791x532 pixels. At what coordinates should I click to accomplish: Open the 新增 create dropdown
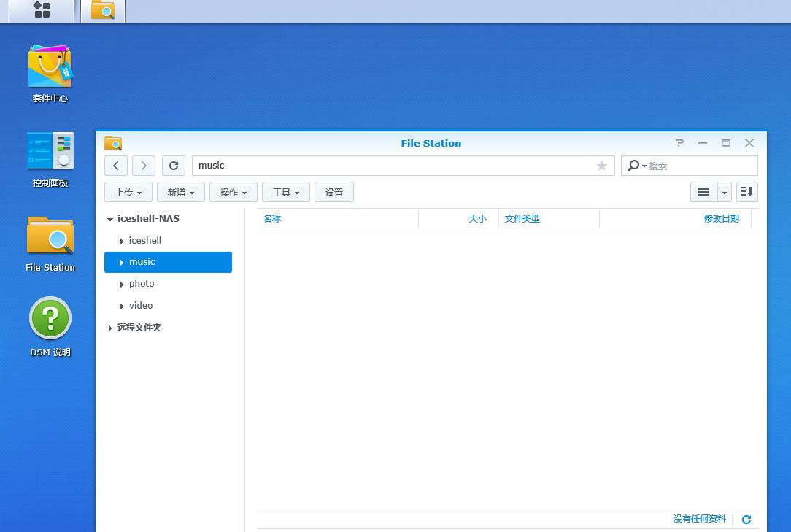point(180,192)
